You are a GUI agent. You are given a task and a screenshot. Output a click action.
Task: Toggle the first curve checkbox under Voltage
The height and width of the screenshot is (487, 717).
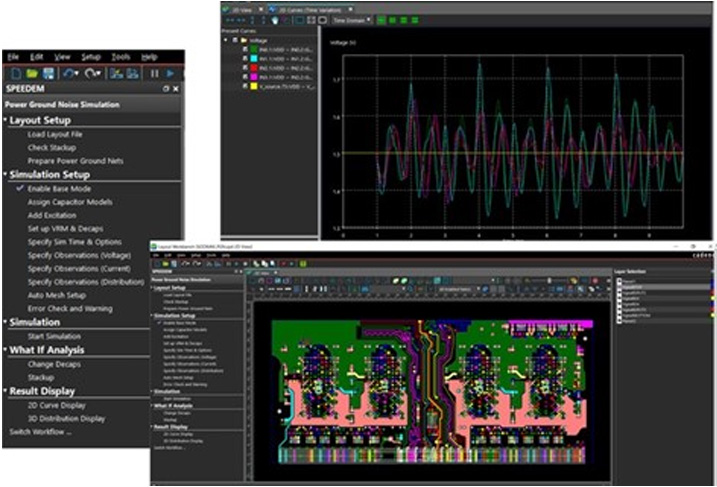click(245, 50)
